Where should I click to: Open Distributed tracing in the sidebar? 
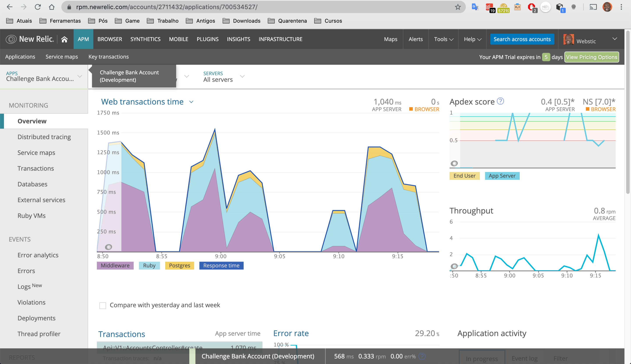click(x=44, y=137)
